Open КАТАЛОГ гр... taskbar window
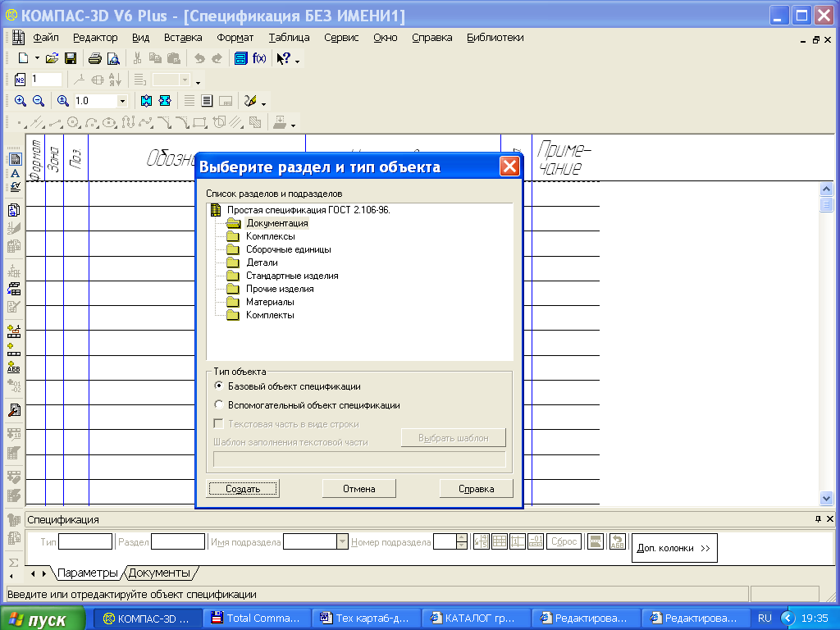Image resolution: width=840 pixels, height=630 pixels. pyautogui.click(x=477, y=619)
